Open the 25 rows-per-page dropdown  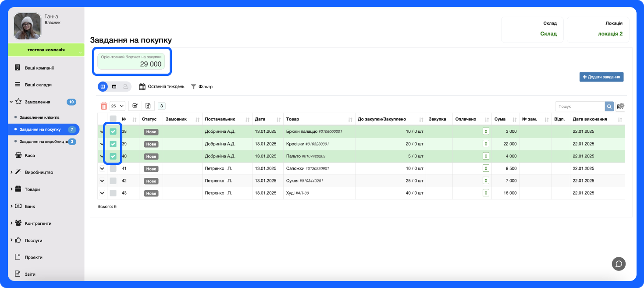coord(117,106)
